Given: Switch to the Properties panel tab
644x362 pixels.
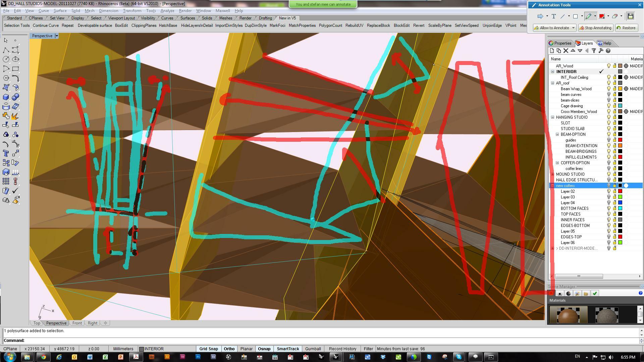Looking at the screenshot, I should pos(560,43).
